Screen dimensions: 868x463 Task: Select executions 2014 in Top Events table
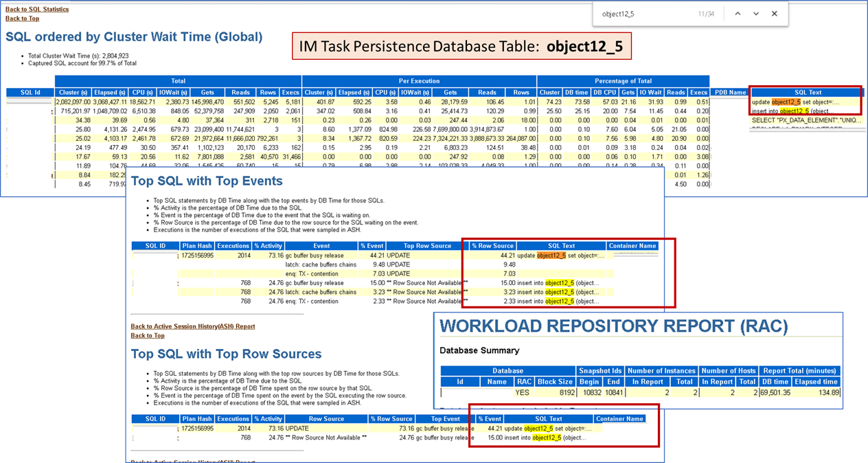coord(243,256)
